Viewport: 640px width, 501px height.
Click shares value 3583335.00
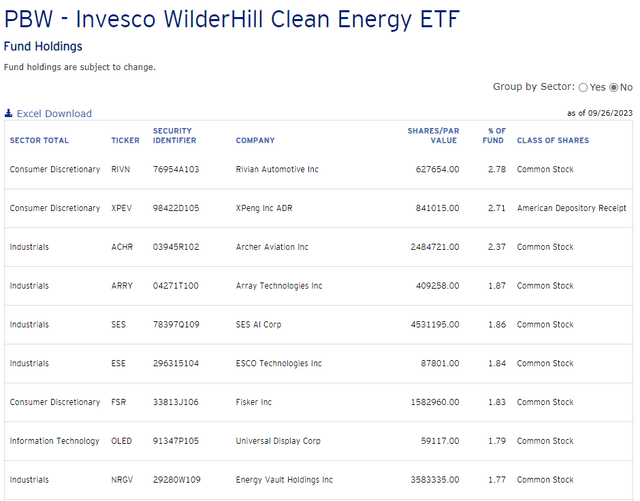435,479
